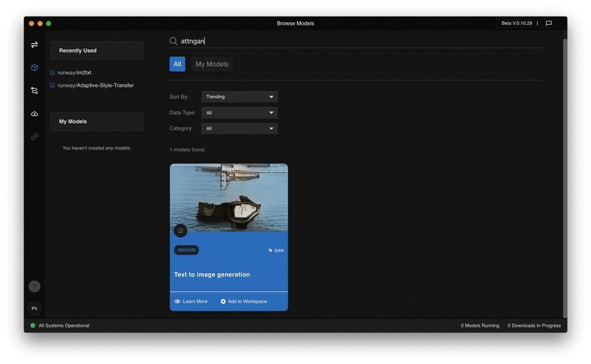Image resolution: width=591 pixels, height=364 pixels.
Task: Click the Ph profile avatar
Action: coord(34,308)
